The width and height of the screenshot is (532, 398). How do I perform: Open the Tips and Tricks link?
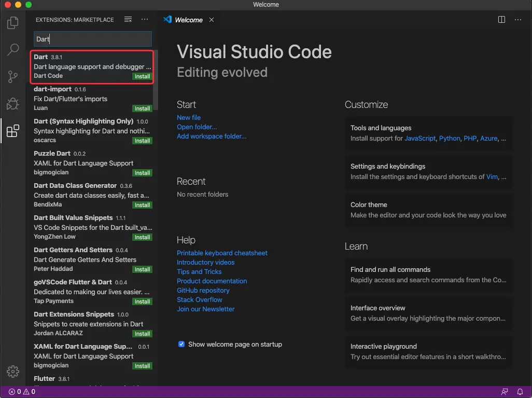(x=199, y=272)
